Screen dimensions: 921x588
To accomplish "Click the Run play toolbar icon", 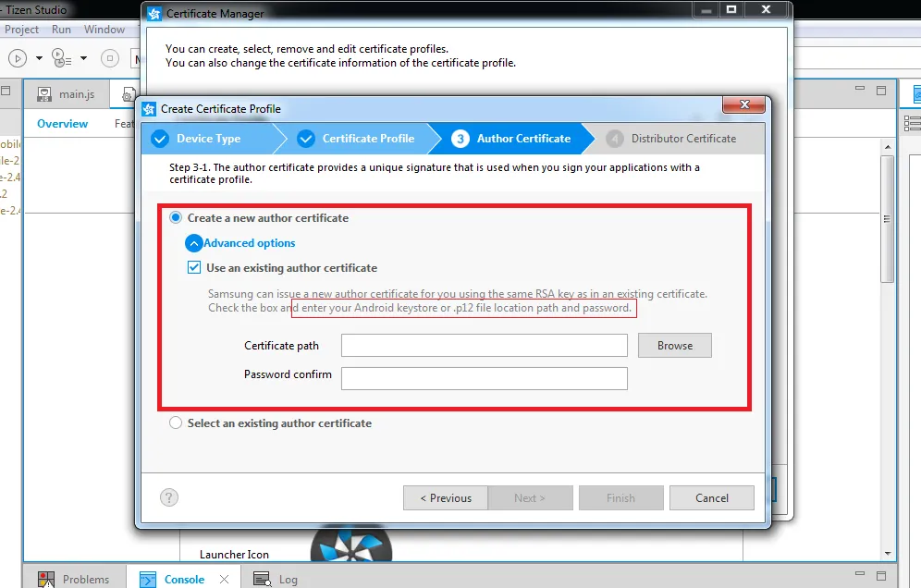I will [18, 58].
